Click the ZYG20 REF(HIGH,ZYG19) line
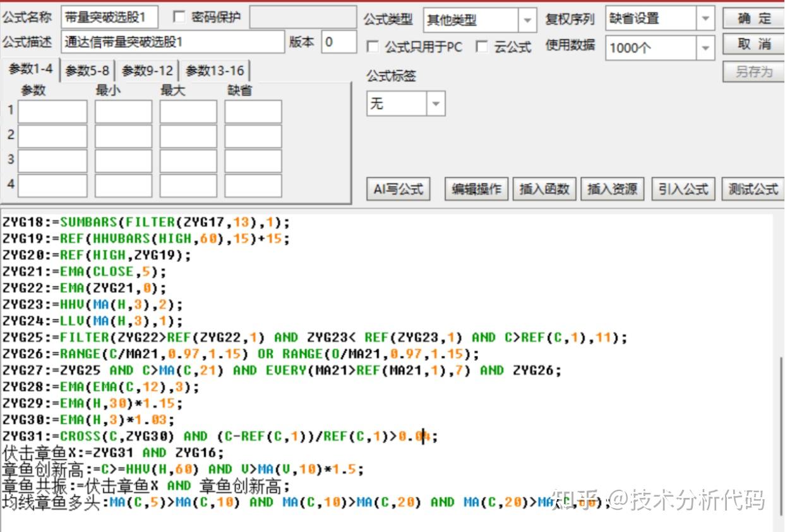The width and height of the screenshot is (785, 532). (97, 255)
